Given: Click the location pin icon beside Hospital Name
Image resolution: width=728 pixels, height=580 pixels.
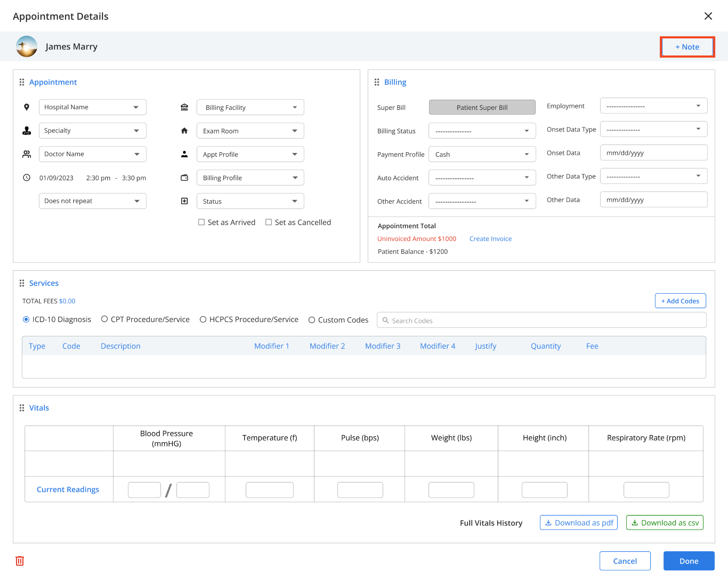Looking at the screenshot, I should coord(27,107).
